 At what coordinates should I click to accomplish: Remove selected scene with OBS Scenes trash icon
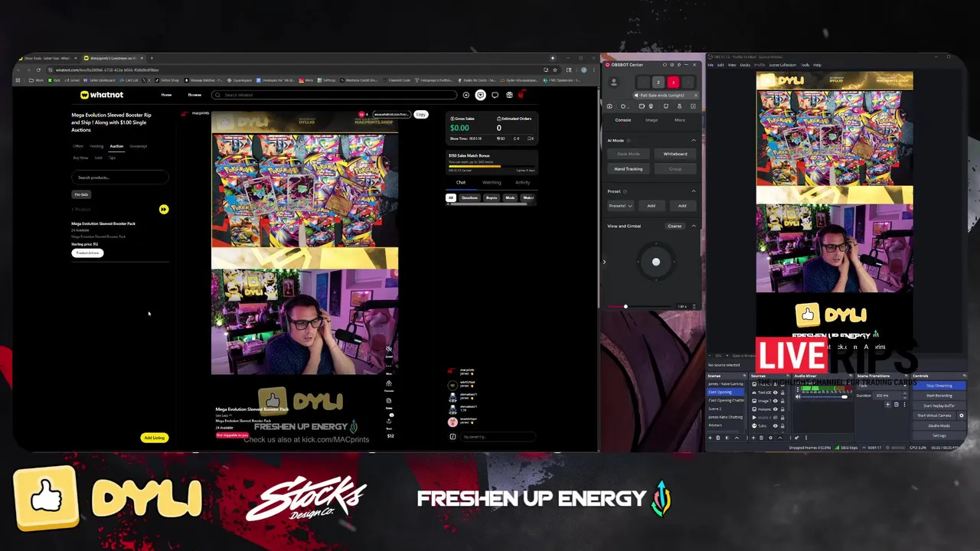click(x=718, y=438)
